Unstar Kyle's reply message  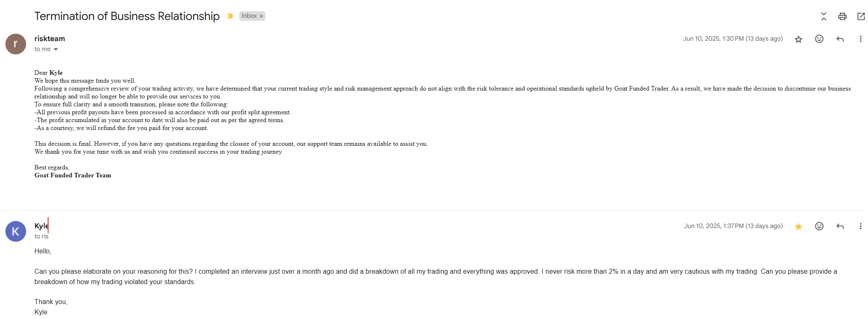[798, 226]
